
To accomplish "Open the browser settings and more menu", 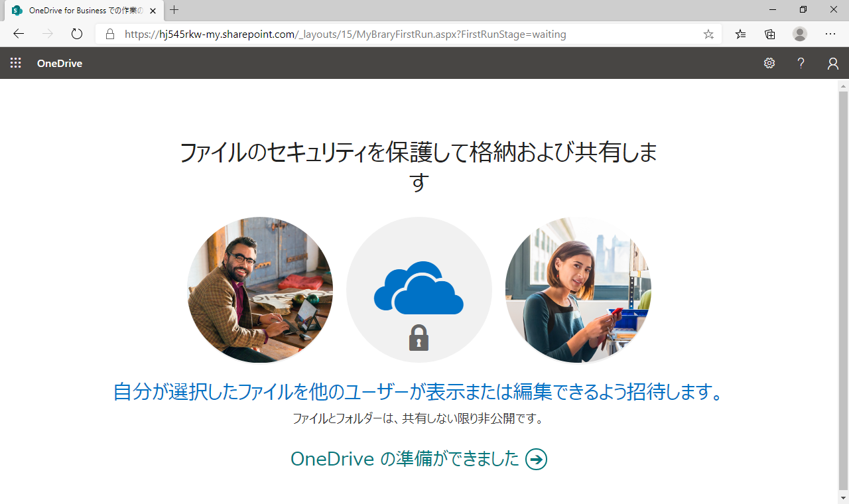I will tap(830, 34).
